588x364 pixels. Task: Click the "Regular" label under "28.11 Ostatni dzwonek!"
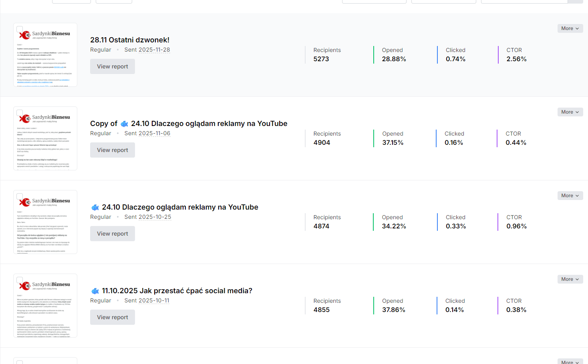point(101,50)
